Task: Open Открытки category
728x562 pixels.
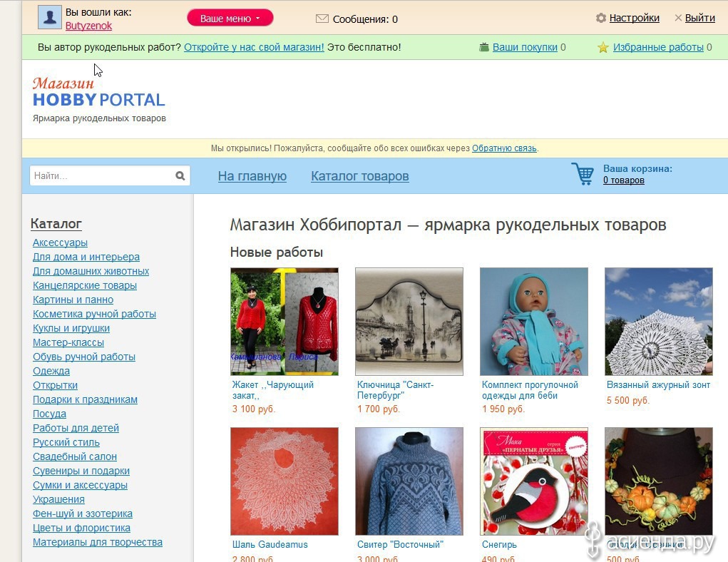Action: coord(55,385)
